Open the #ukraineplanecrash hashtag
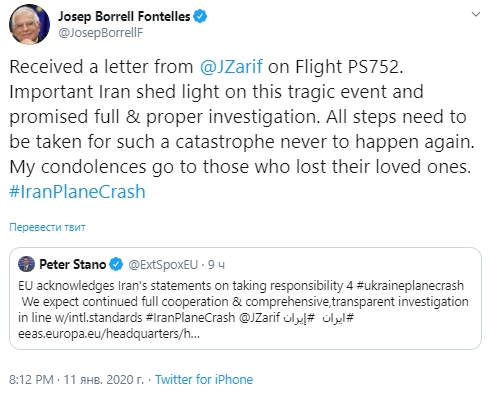The width and height of the screenshot is (492, 395). click(410, 286)
